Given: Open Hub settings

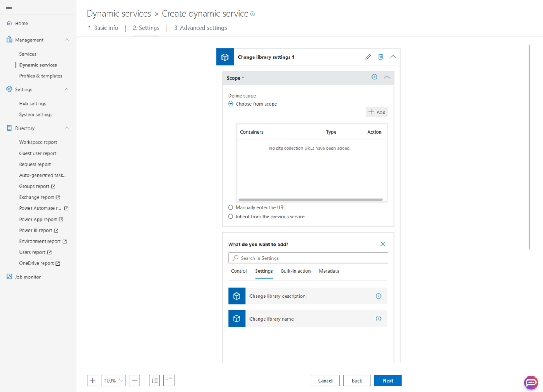Looking at the screenshot, I should 33,103.
